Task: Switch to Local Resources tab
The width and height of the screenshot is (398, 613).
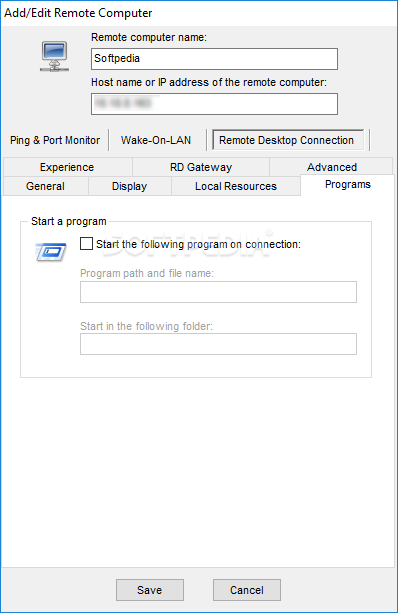Action: click(x=236, y=186)
